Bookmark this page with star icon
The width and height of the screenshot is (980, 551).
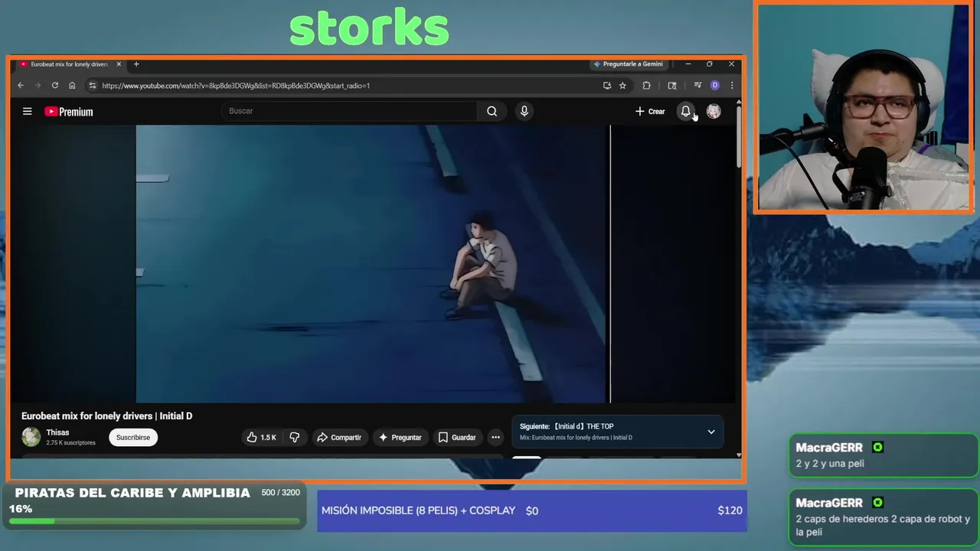click(x=622, y=86)
